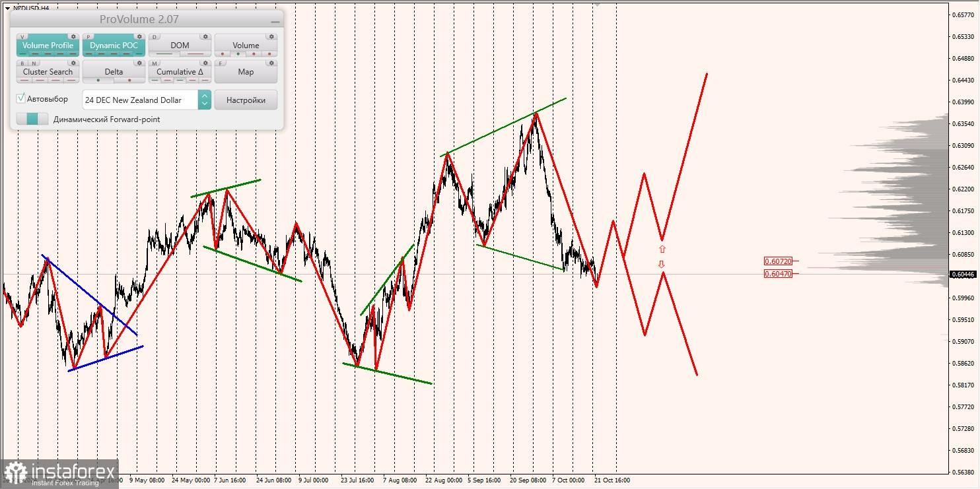The width and height of the screenshot is (980, 489).
Task: Click the 7 Oct 00:00 time label
Action: tap(568, 480)
